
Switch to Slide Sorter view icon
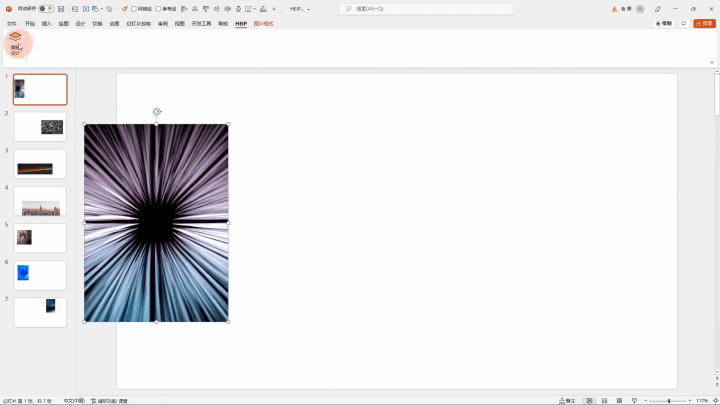(x=604, y=401)
